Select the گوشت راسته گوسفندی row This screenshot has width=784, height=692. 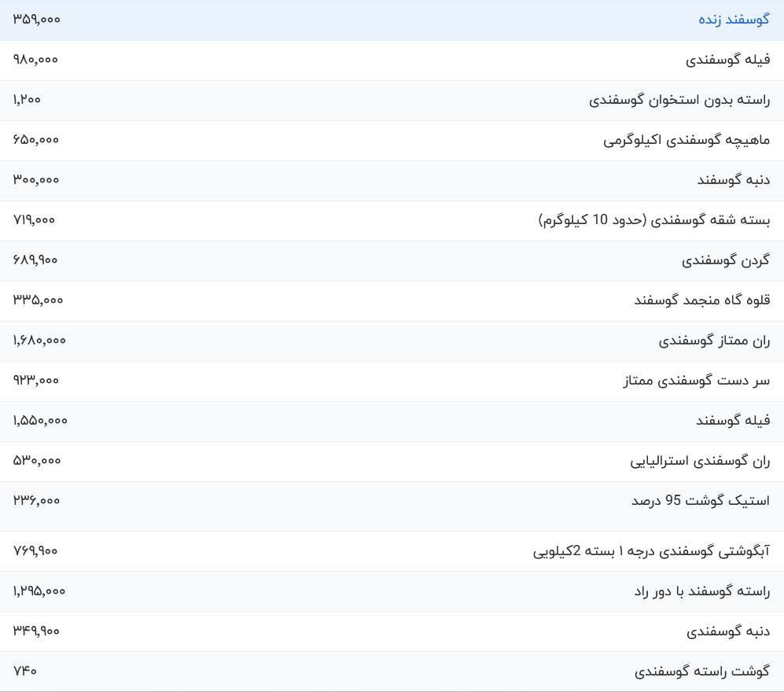(x=697, y=671)
